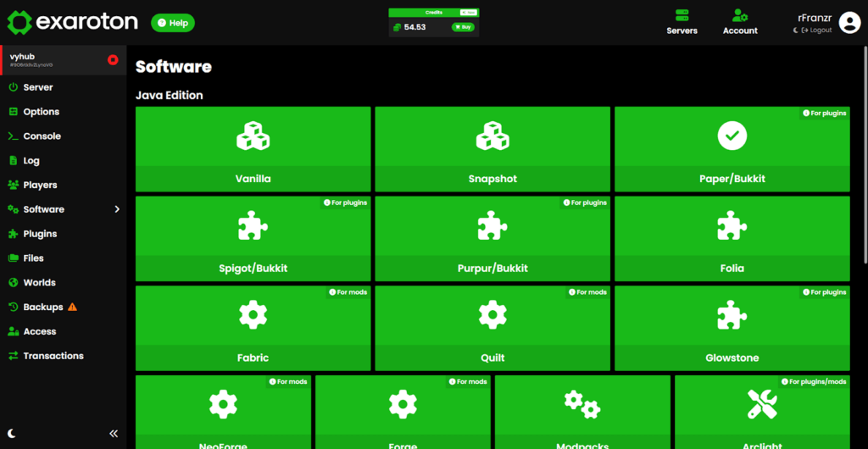Click the 54.53 credits balance

415,27
